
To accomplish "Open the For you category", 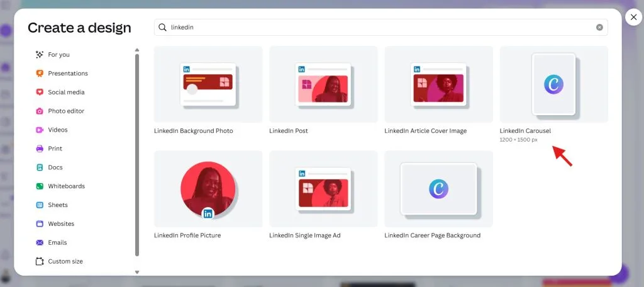I will click(58, 54).
